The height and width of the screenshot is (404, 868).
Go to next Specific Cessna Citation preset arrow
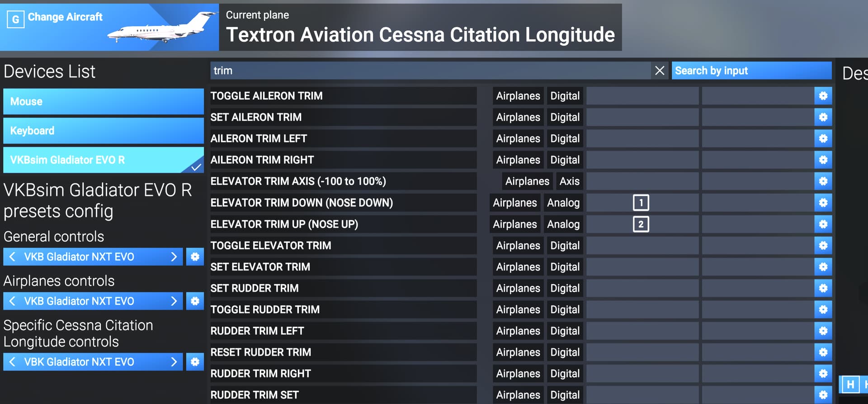[x=174, y=362]
